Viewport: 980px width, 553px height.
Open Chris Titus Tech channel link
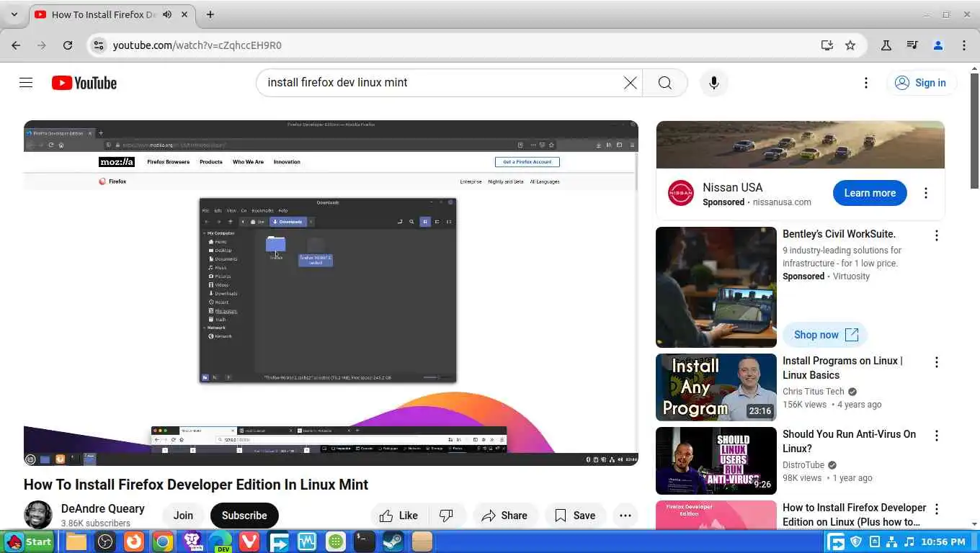point(814,392)
